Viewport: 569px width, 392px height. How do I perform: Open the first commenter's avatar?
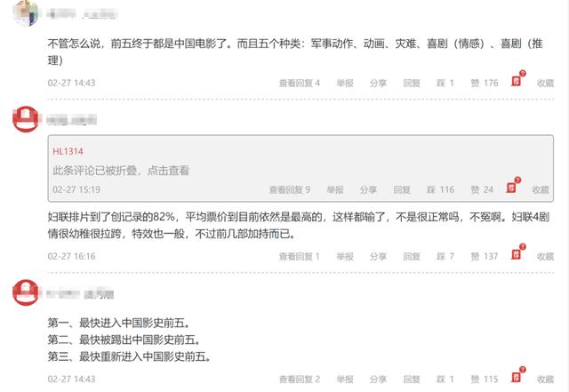click(26, 12)
